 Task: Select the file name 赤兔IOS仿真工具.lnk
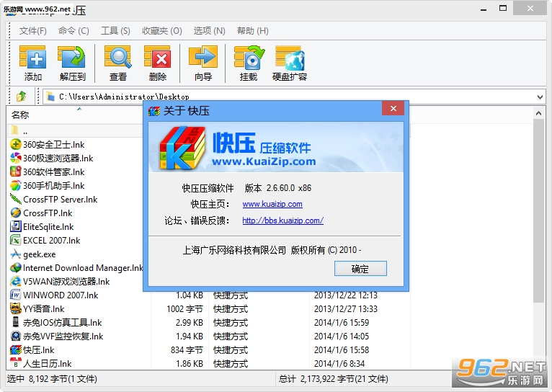[62, 323]
